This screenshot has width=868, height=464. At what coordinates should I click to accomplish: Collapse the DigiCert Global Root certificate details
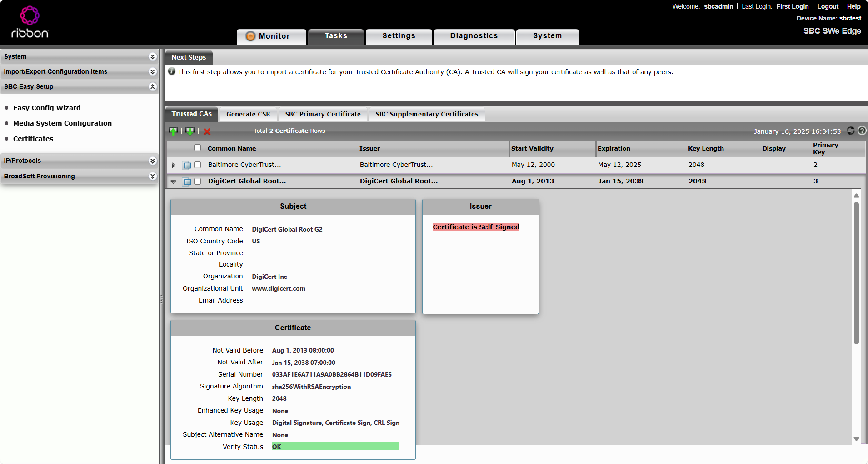pyautogui.click(x=173, y=182)
